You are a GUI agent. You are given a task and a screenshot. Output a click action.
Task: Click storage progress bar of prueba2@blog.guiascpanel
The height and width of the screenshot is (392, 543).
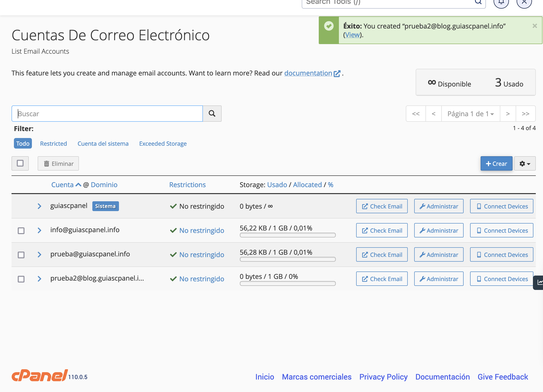point(288,283)
